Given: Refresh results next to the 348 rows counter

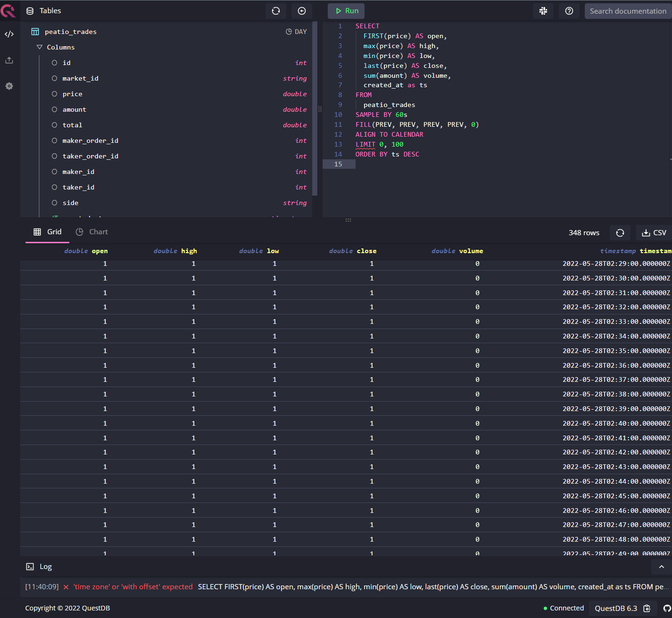Looking at the screenshot, I should pyautogui.click(x=620, y=232).
